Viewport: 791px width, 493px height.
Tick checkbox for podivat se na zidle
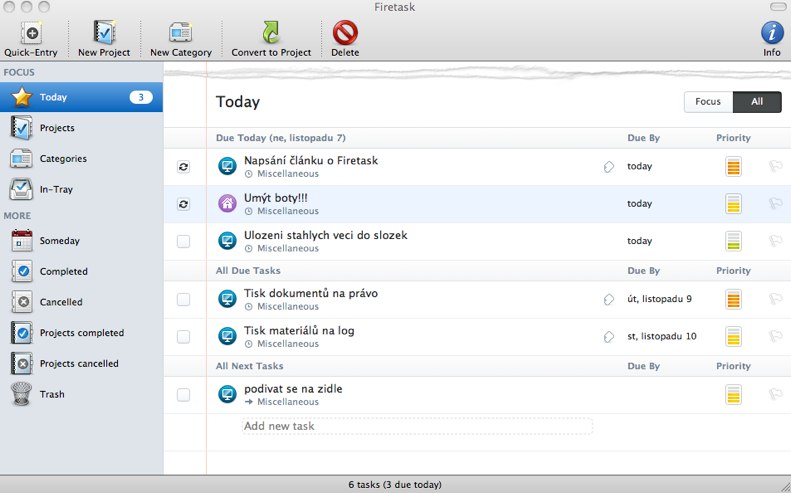click(x=183, y=395)
